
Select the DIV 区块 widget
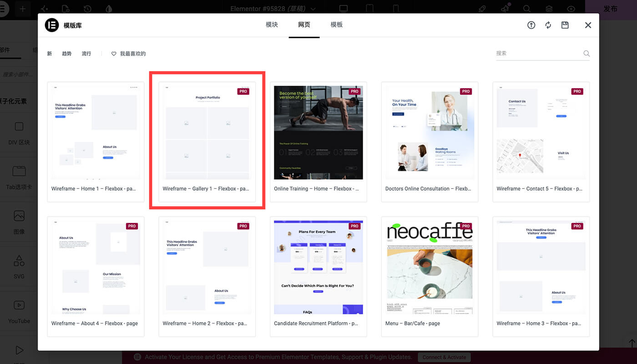[19, 132]
